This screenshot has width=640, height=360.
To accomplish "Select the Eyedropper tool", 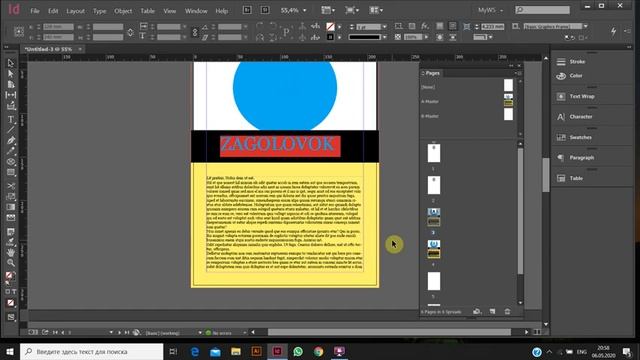I will pyautogui.click(x=11, y=242).
